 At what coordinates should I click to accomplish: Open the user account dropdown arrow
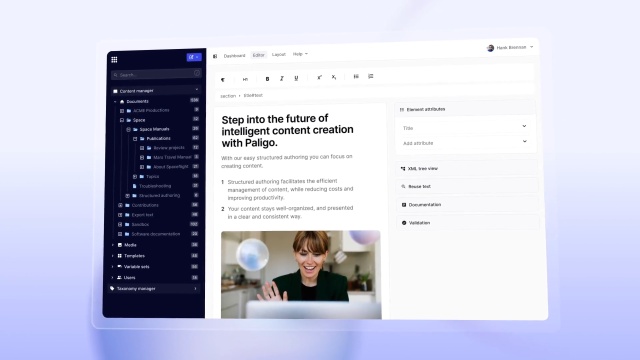531,47
